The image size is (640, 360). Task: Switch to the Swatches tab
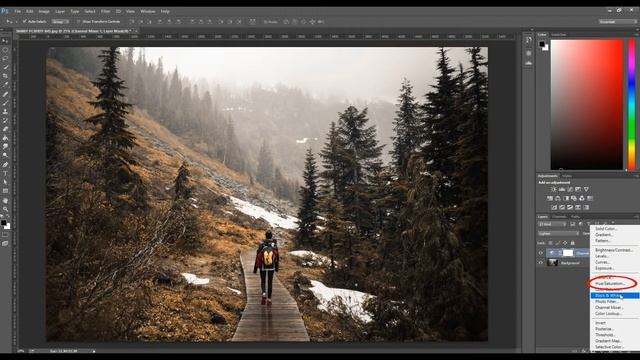[x=559, y=35]
